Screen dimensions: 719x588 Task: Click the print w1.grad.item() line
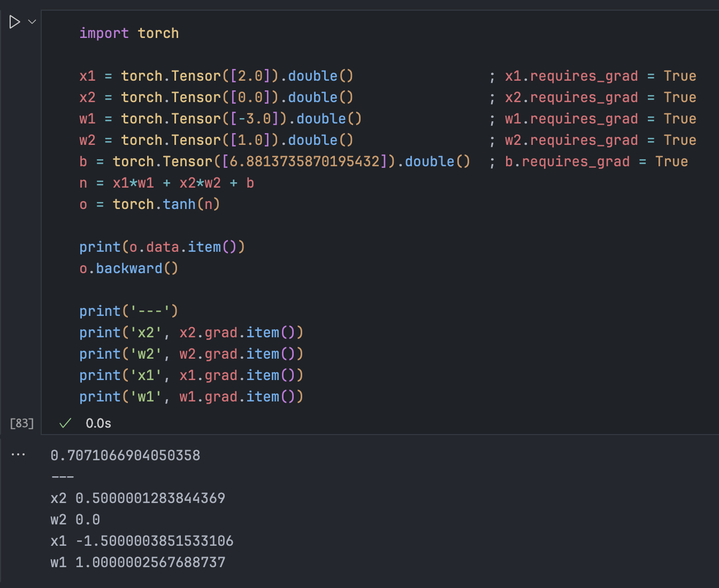coord(191,397)
